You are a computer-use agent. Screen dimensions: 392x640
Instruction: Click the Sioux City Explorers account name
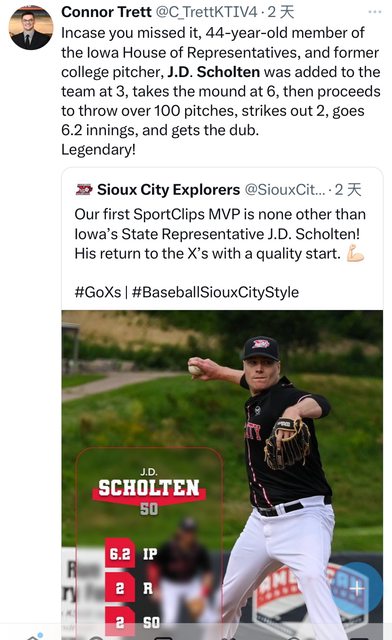click(168, 190)
